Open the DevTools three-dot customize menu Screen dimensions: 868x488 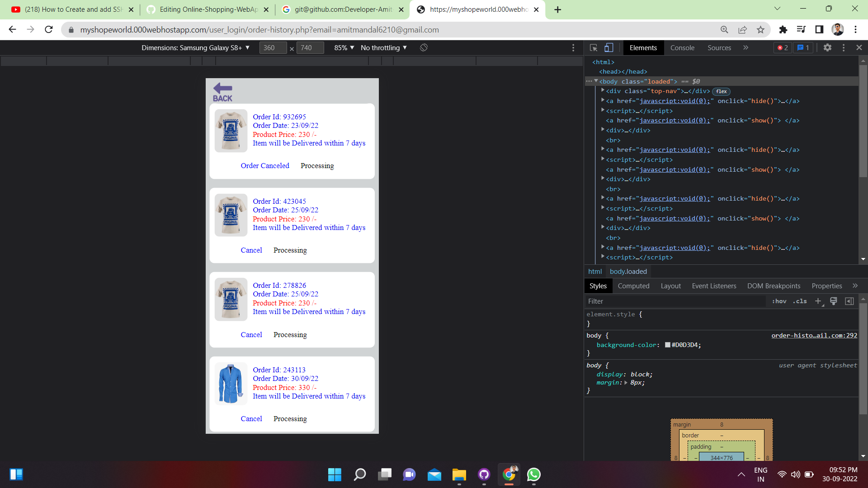pos(843,47)
